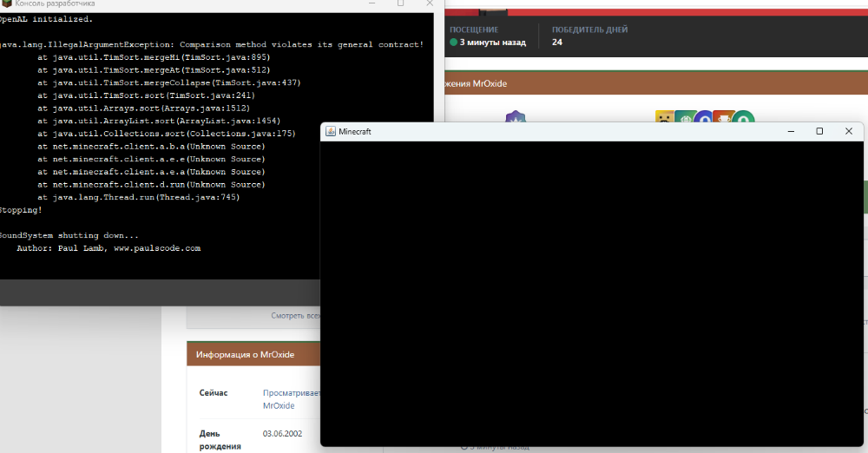Click the 'Arrays.sort(Arrays.java:1512)' trace line

144,108
